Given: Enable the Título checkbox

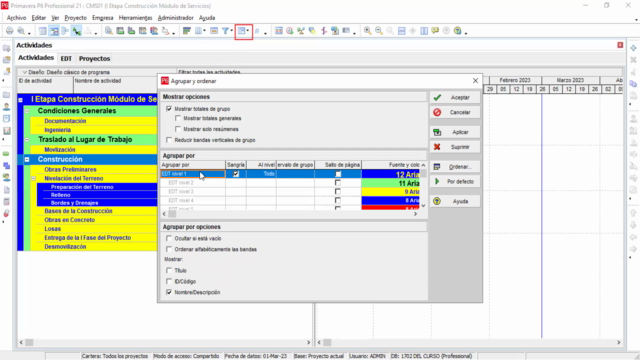Looking at the screenshot, I should 169,270.
